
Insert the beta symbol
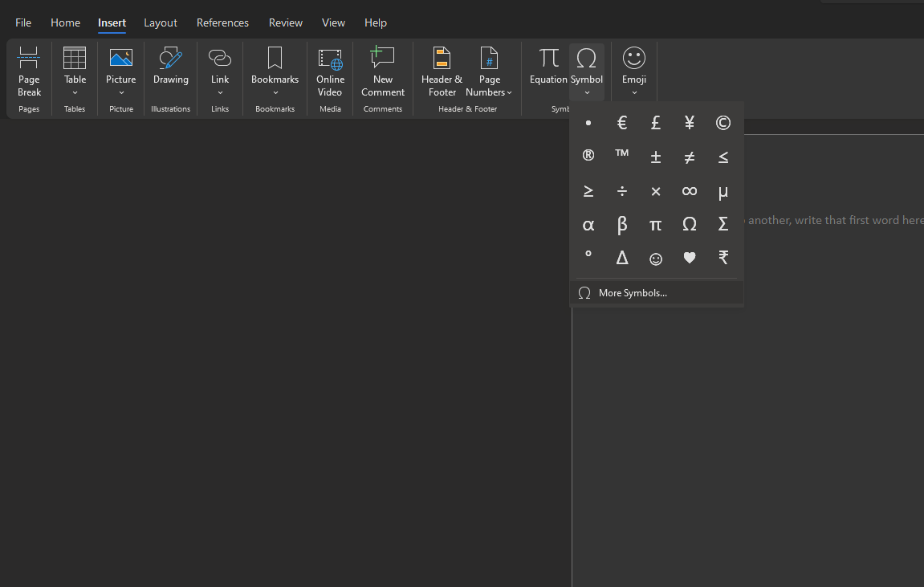621,225
